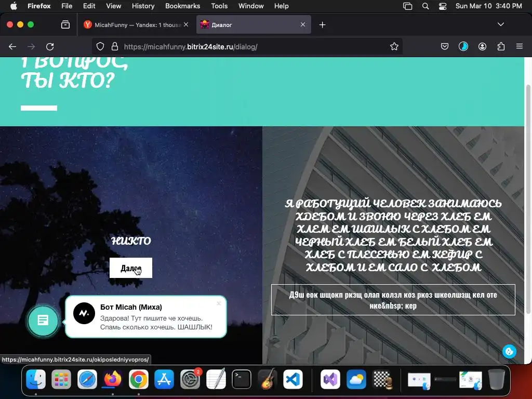Open the Window menu
The height and width of the screenshot is (399, 532).
(251, 6)
